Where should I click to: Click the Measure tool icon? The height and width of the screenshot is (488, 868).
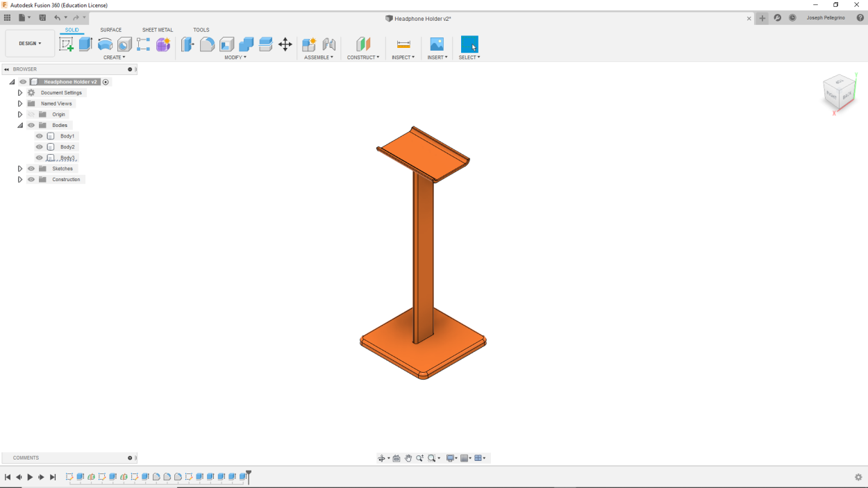(403, 44)
